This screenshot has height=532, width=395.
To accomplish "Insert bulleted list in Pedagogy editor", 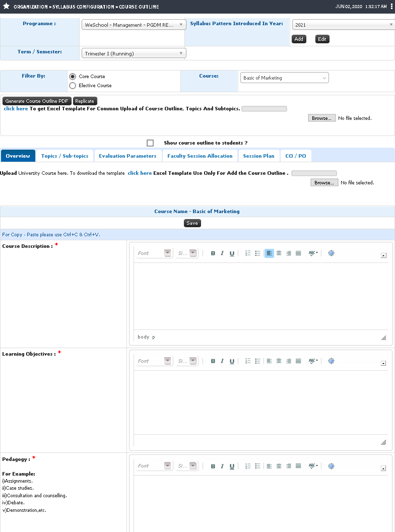I will [x=257, y=466].
